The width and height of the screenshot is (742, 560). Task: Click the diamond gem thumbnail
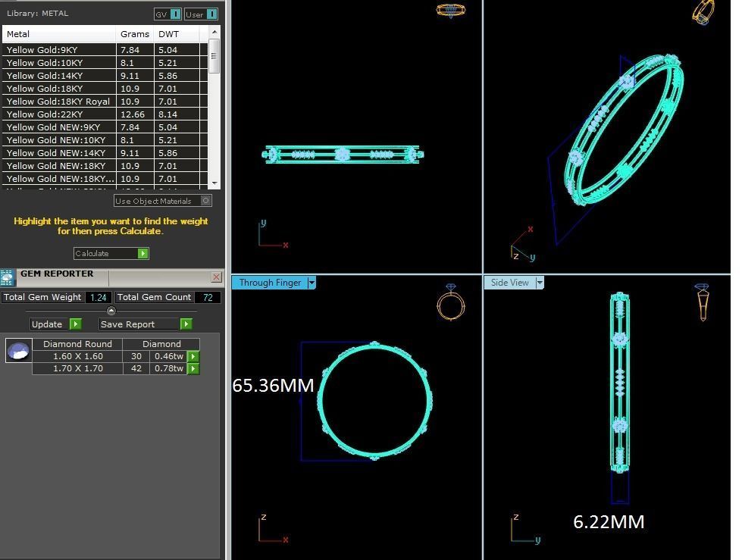(x=18, y=350)
